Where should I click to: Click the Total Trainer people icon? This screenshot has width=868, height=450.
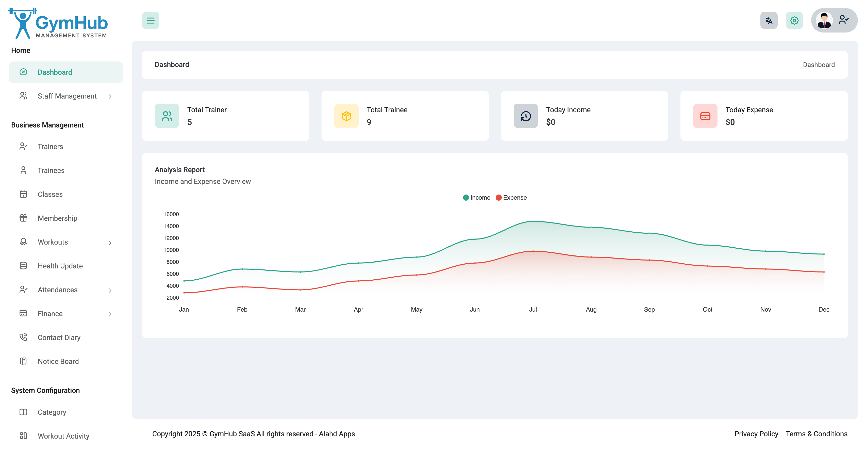tap(167, 116)
